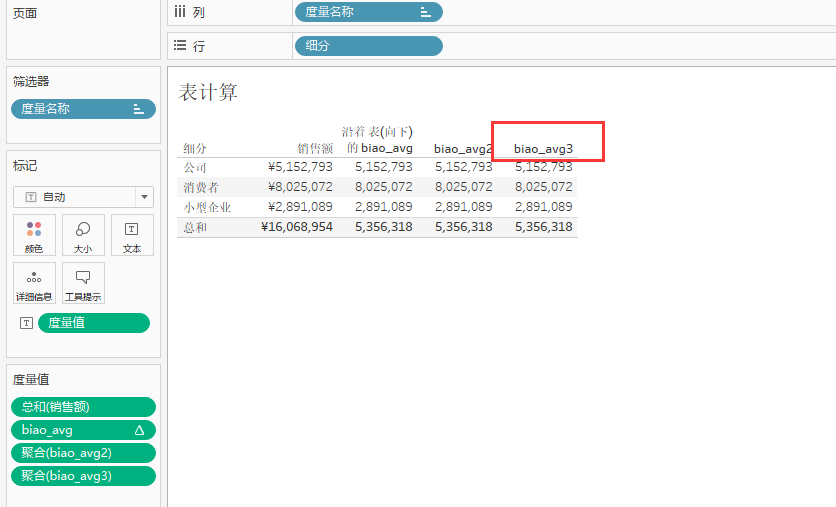Select the 度量名称 pill in Filters
836x507 pixels.
tap(83, 109)
